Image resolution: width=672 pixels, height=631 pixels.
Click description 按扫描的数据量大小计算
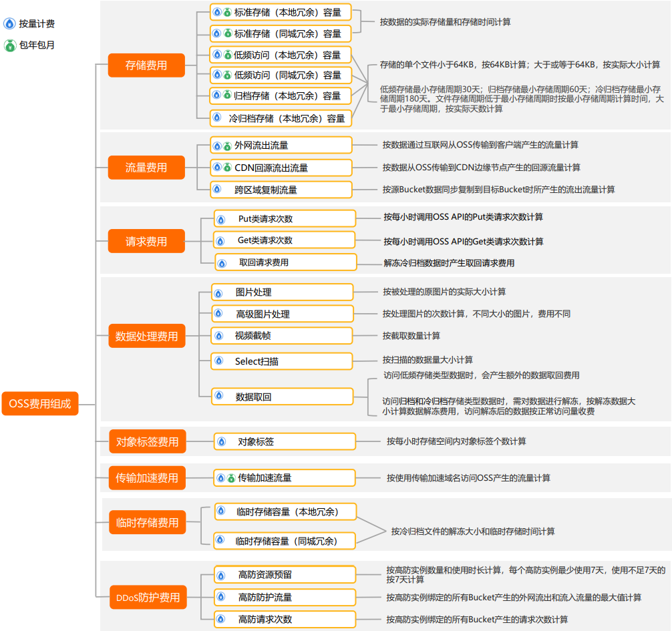click(428, 360)
